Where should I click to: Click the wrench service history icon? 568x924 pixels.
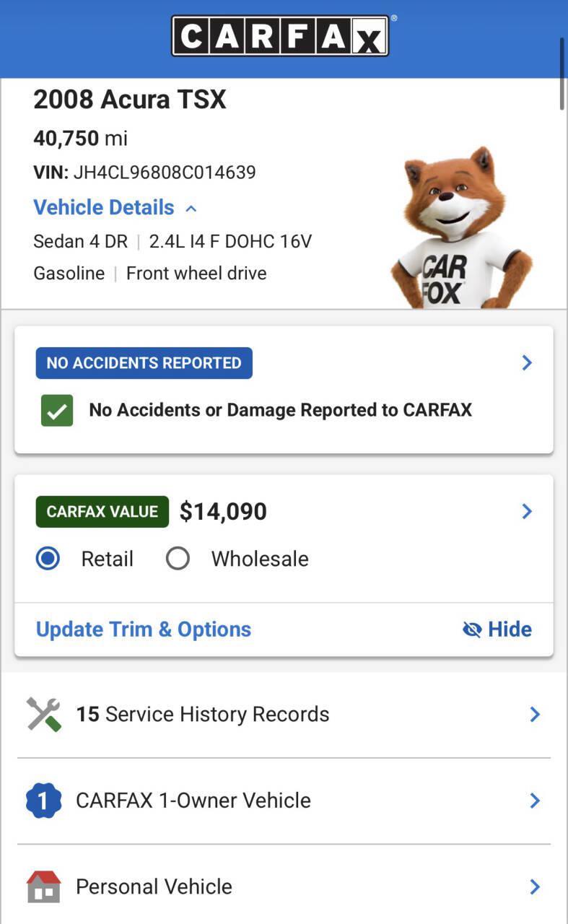pos(44,715)
